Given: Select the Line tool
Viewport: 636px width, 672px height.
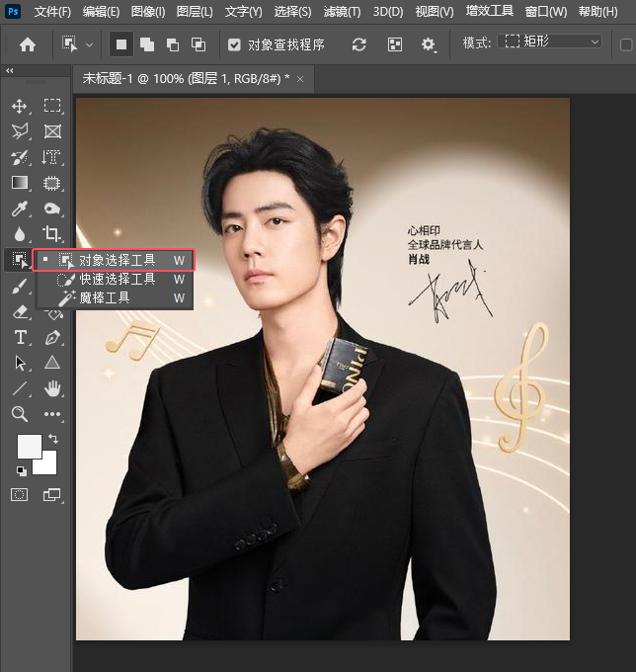Looking at the screenshot, I should coord(20,388).
